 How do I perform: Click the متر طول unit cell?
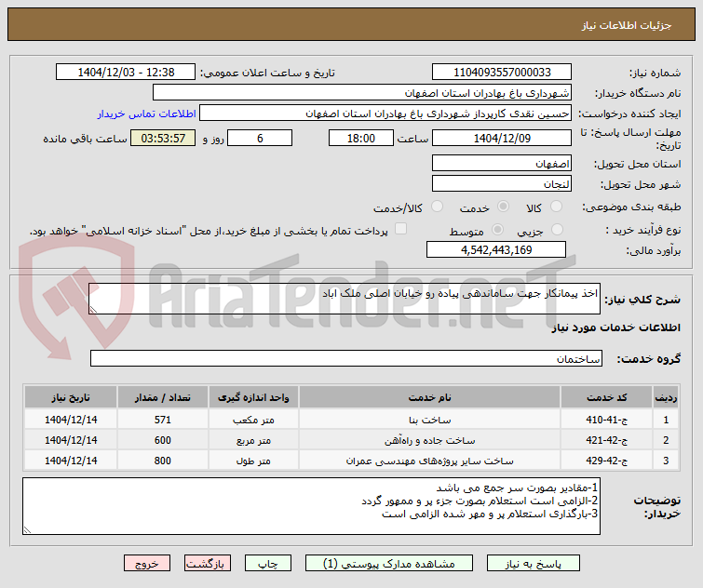[x=253, y=461]
